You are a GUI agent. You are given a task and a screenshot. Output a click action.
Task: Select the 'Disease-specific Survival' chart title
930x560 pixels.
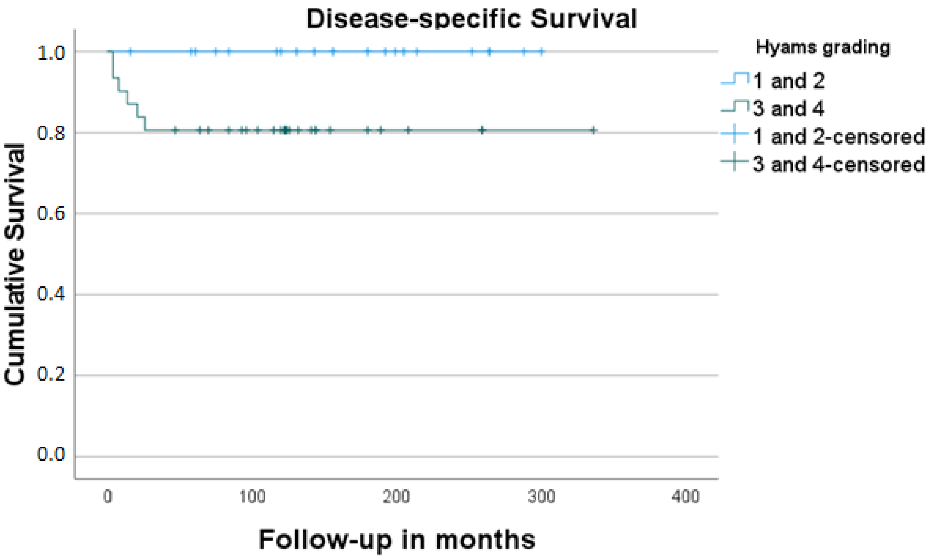pos(471,18)
